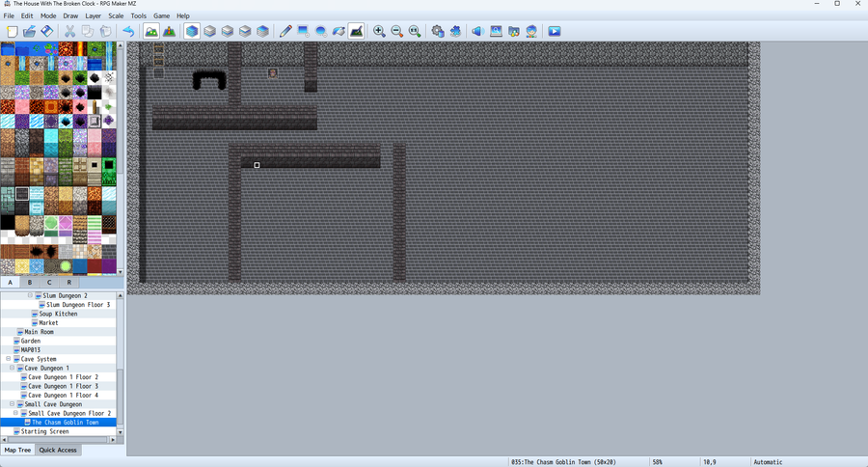Collapse the Cave System node
Image resolution: width=868 pixels, height=467 pixels.
tap(9, 359)
